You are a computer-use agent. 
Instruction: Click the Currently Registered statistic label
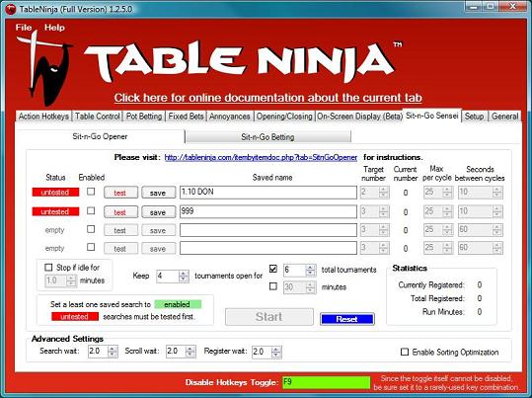click(431, 284)
